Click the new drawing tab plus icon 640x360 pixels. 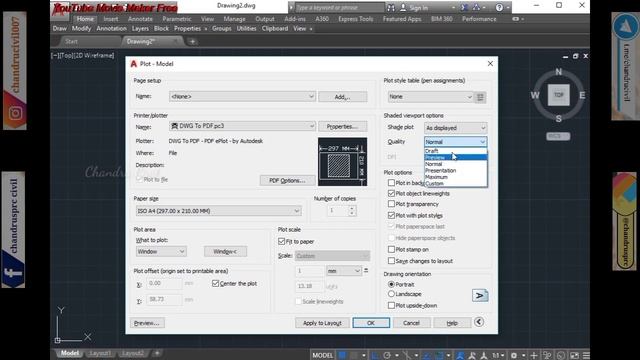coord(192,41)
